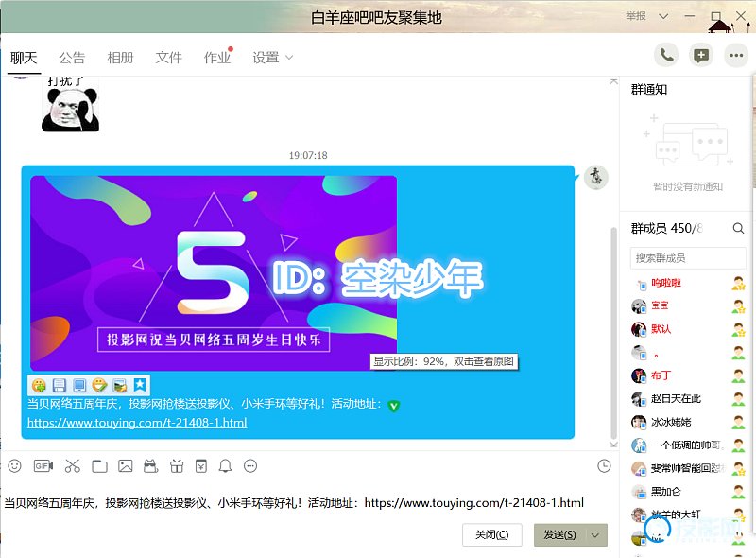
Task: Open the send options dropdown arrow
Action: 595,535
